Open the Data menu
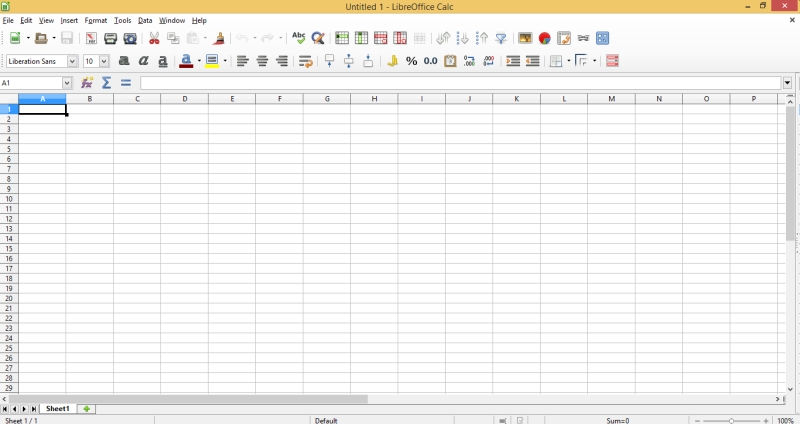 [x=145, y=20]
